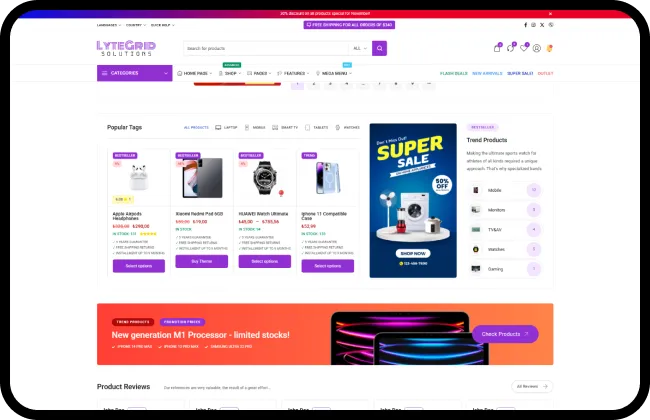The image size is (650, 420).
Task: Open the Mega Menu item
Action: pos(334,73)
